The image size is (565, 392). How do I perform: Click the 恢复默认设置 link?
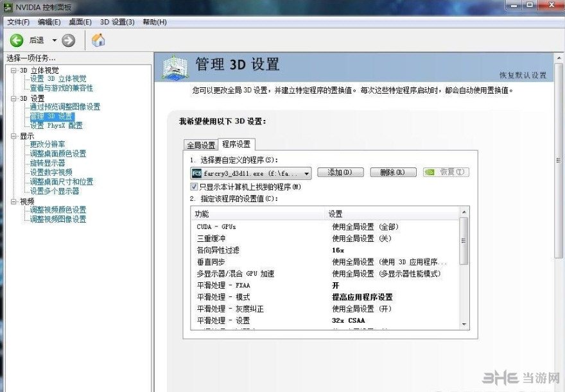coord(523,75)
